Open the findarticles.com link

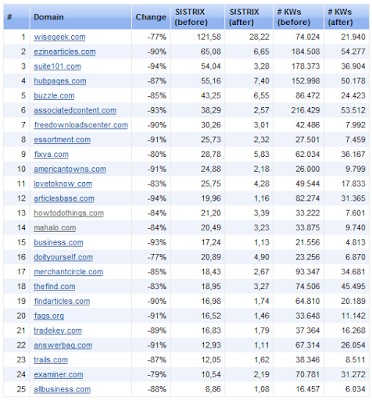click(x=62, y=301)
